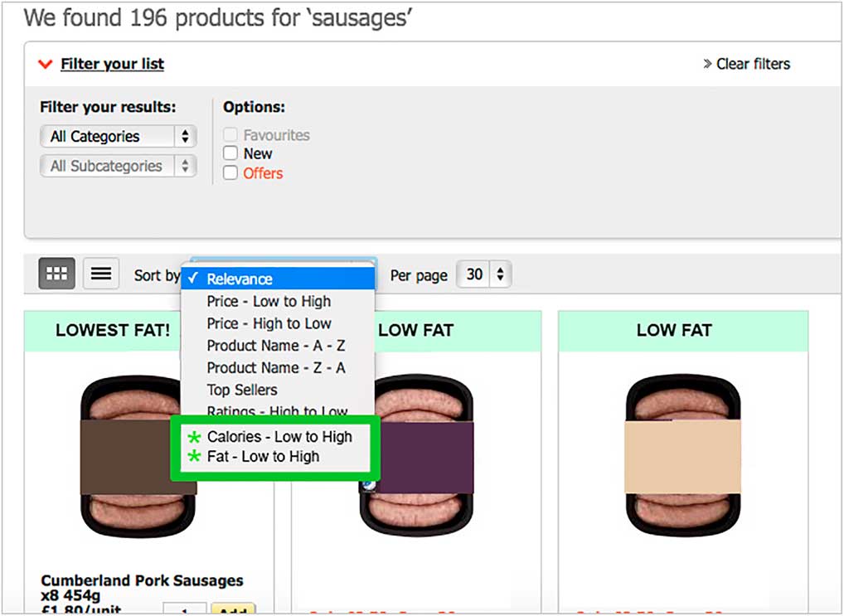Enable the Offers checkbox
This screenshot has height=616, width=844.
click(230, 173)
